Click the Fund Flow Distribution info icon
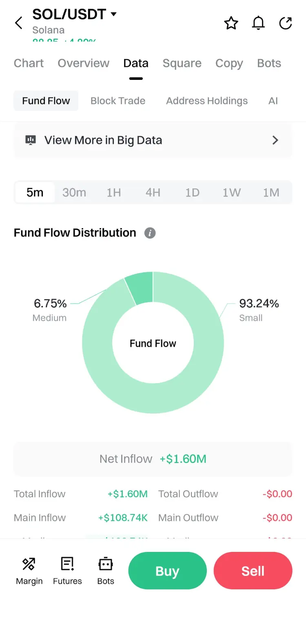Image resolution: width=306 pixels, height=644 pixels. (150, 233)
